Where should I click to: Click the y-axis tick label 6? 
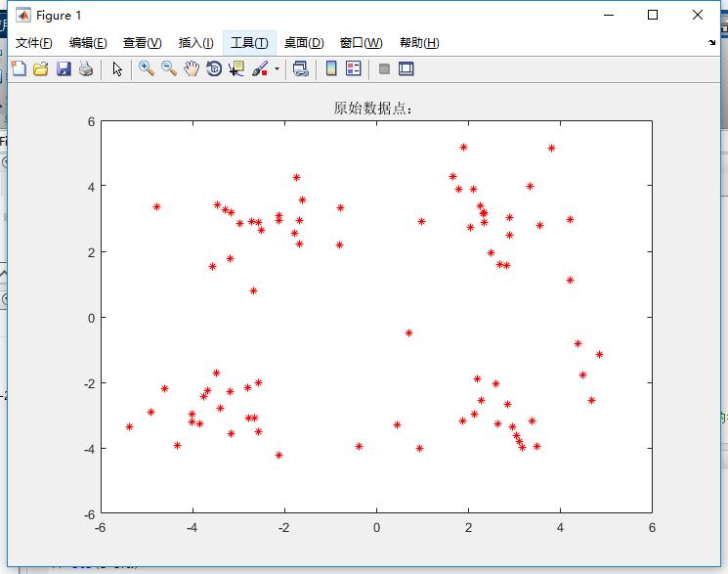tap(91, 122)
